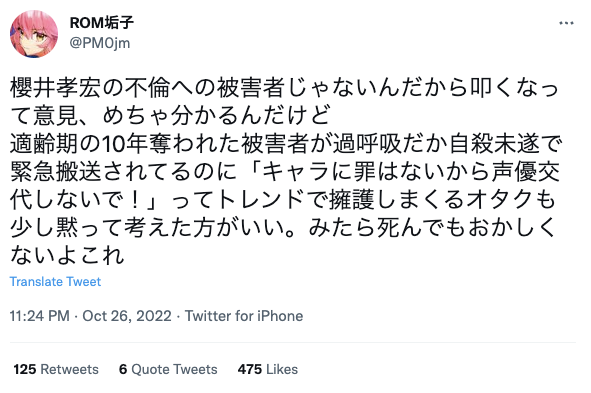Click 10年 in the tweet's third line
591x393 pixels.
[x=125, y=144]
